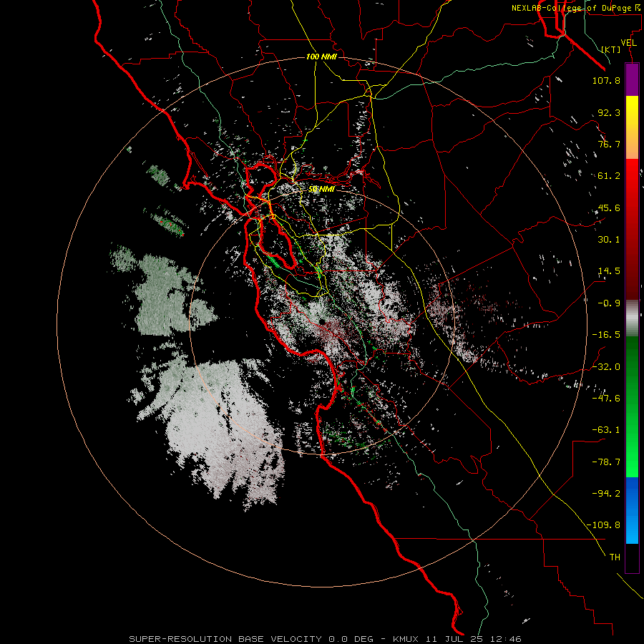
Task: Click the 76.7 scale value
Action: coord(609,144)
